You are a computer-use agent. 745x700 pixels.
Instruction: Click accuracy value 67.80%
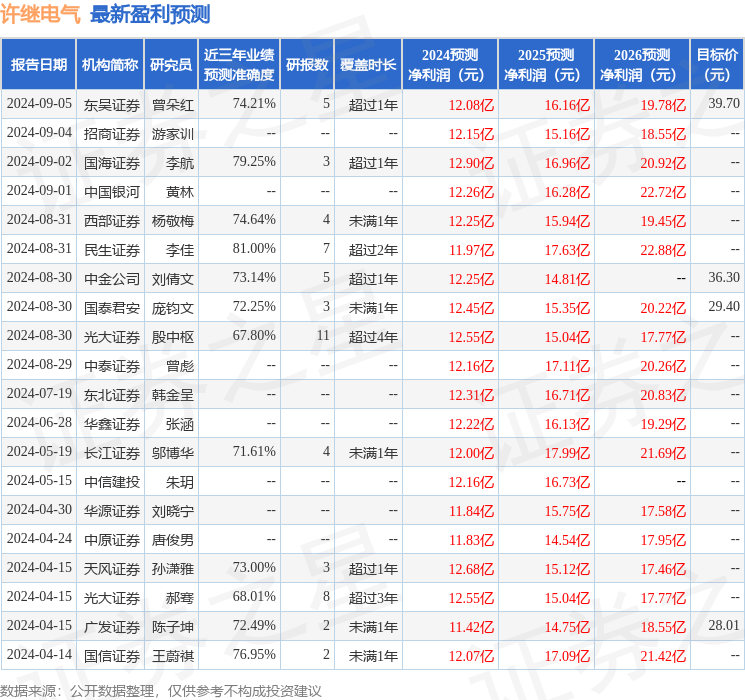(254, 336)
